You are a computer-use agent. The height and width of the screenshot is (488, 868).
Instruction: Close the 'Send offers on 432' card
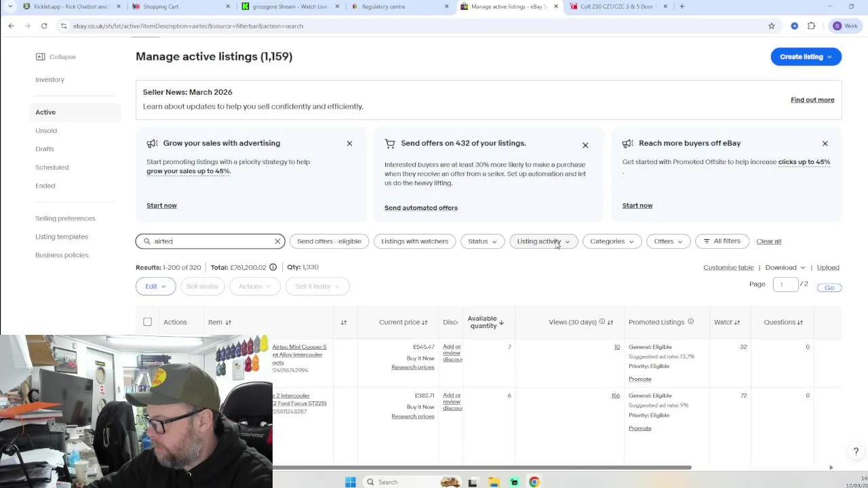click(x=585, y=145)
